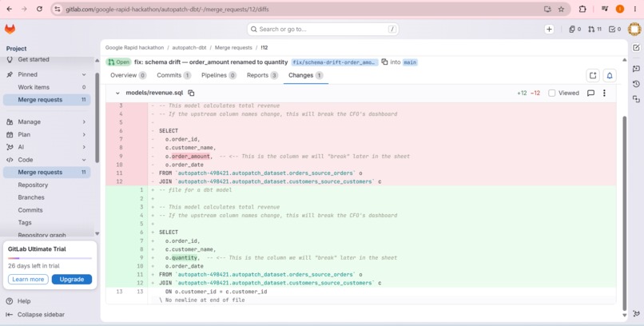Expand the AI section
The image size is (644, 326).
46,147
